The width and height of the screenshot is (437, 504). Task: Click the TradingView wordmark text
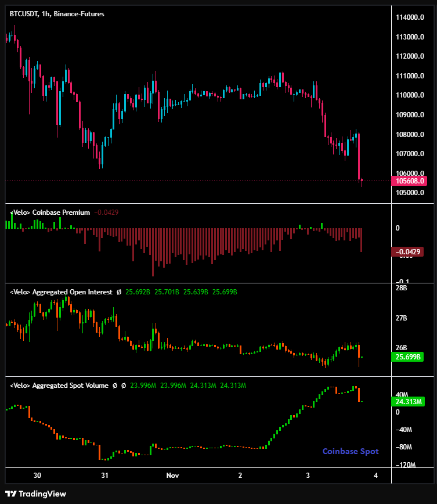point(43,494)
